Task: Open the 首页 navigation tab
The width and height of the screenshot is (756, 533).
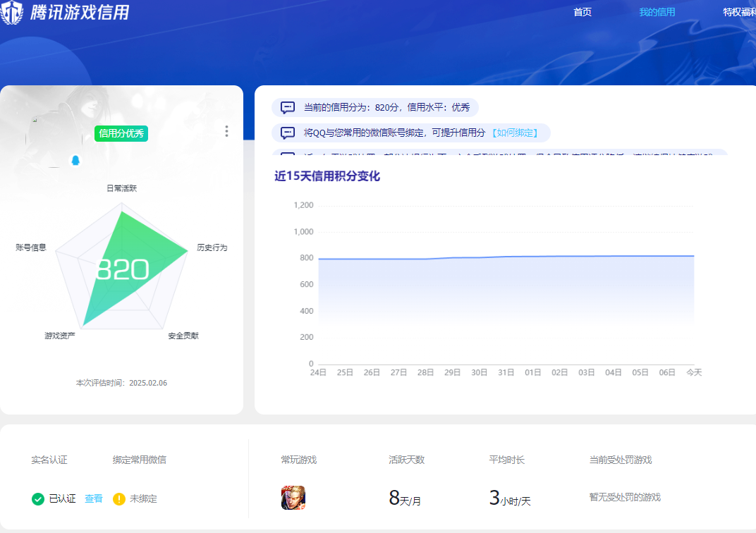Action: (x=583, y=12)
